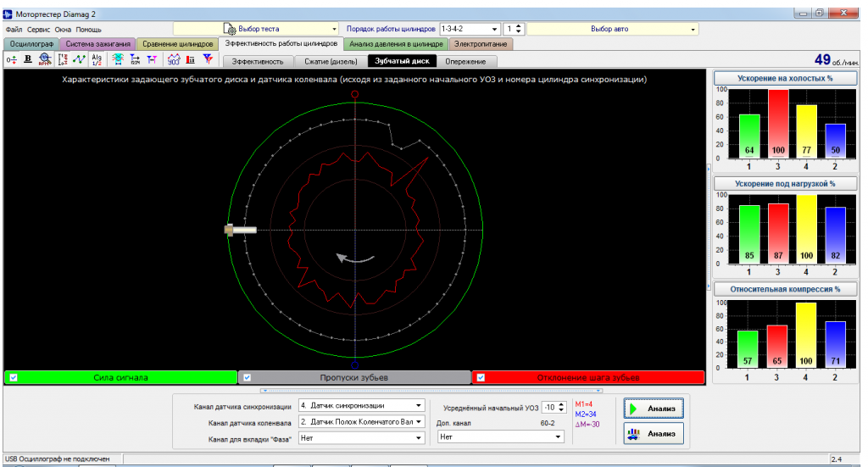Image resolution: width=868 pixels, height=467 pixels.
Task: Click the blue marker below the disc
Action: [355, 365]
